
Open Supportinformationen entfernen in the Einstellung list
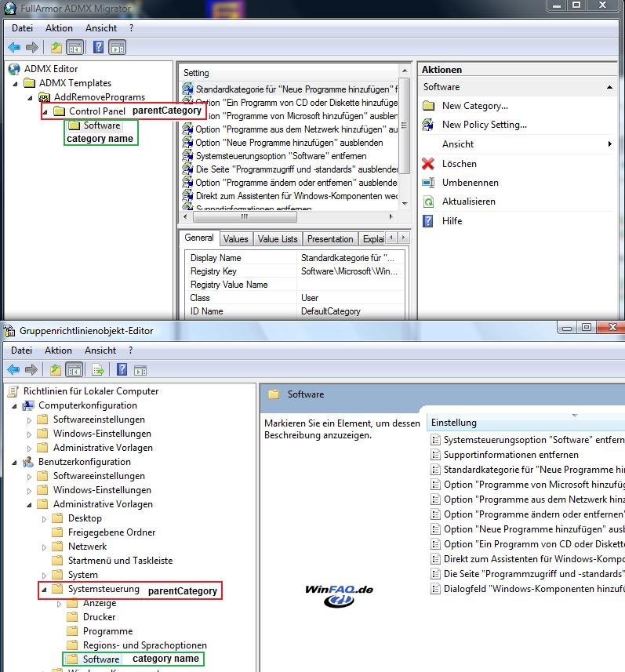pos(511,455)
